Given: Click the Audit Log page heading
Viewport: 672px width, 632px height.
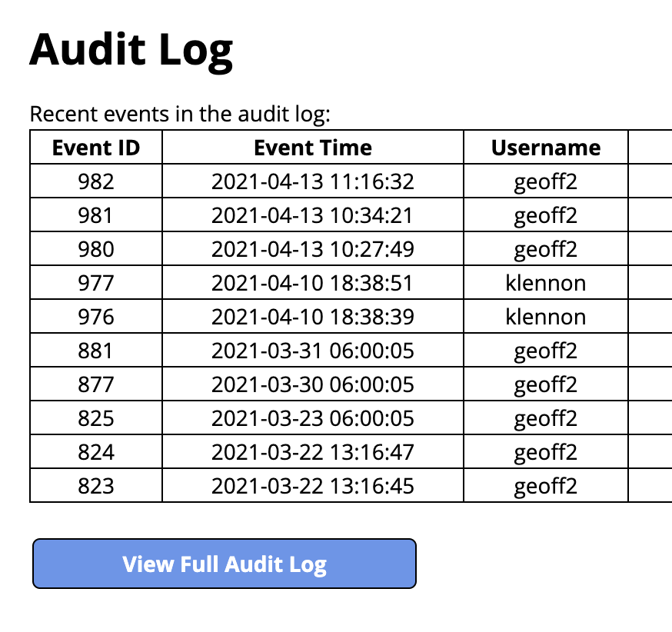Looking at the screenshot, I should pos(131,49).
